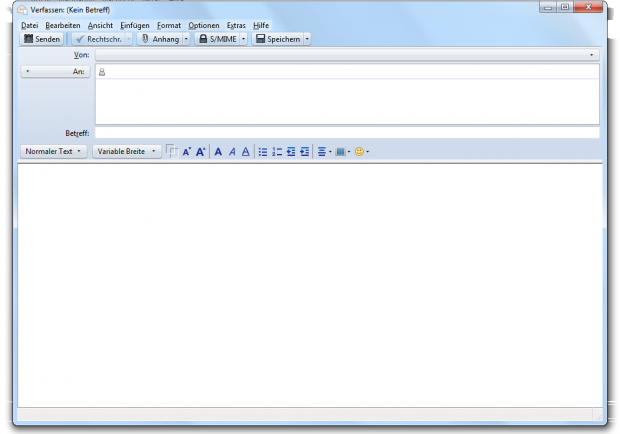
Task: Click the Speichern save button
Action: [278, 39]
